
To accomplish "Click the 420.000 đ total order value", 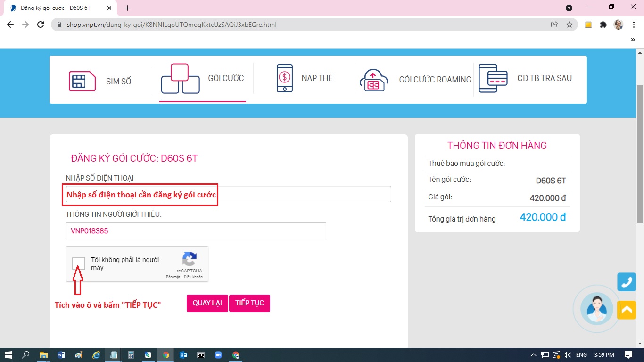I will tap(543, 217).
